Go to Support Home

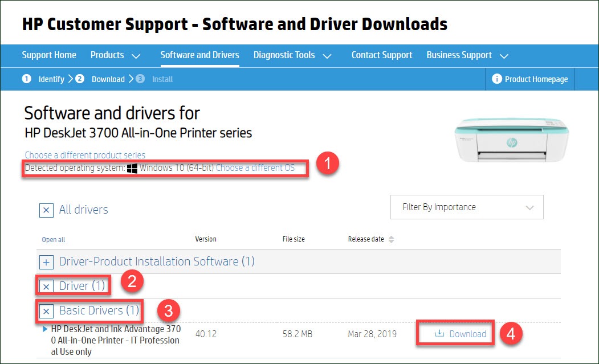[49, 55]
